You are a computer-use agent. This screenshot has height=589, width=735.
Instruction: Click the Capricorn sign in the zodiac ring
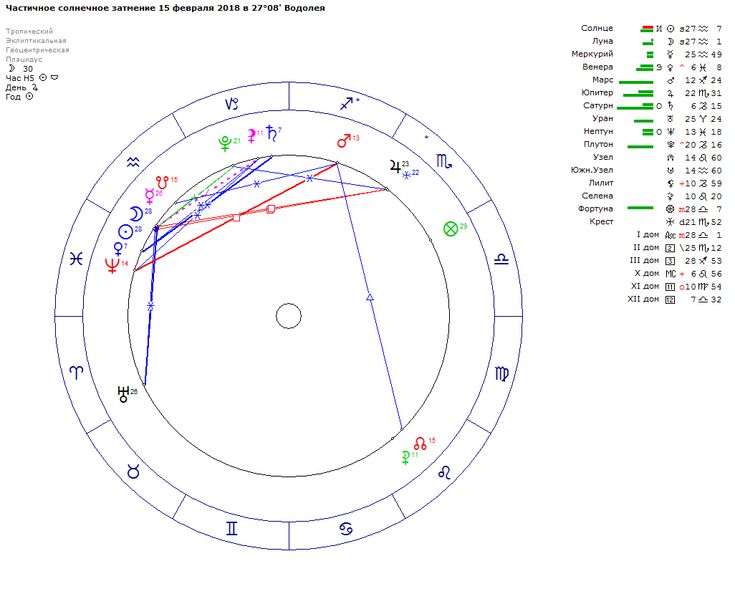point(232,103)
